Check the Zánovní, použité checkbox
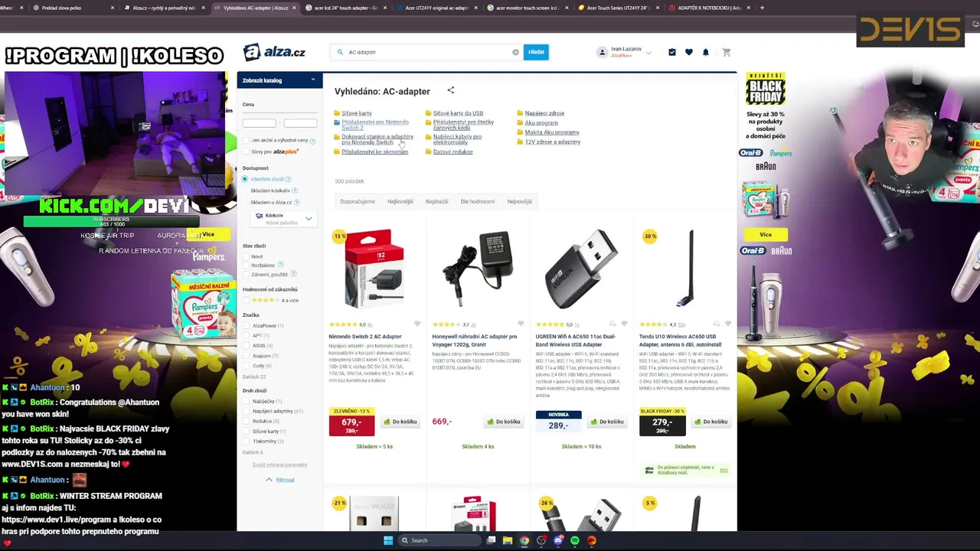 coord(247,274)
